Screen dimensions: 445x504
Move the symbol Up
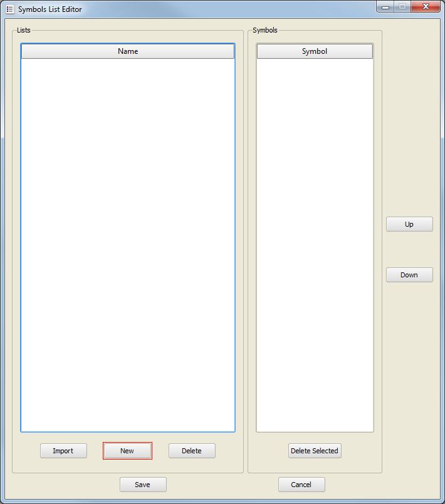409,224
